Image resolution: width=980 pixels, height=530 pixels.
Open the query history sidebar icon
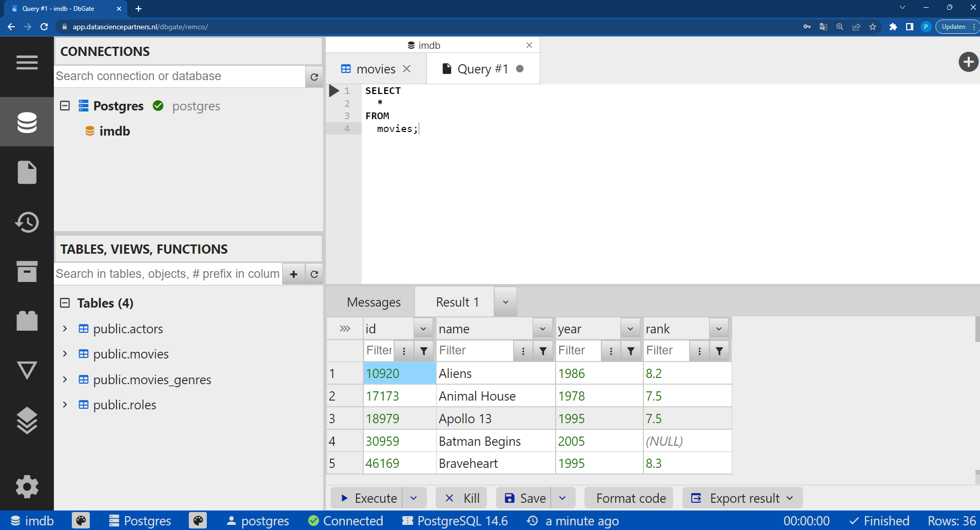pyautogui.click(x=27, y=222)
